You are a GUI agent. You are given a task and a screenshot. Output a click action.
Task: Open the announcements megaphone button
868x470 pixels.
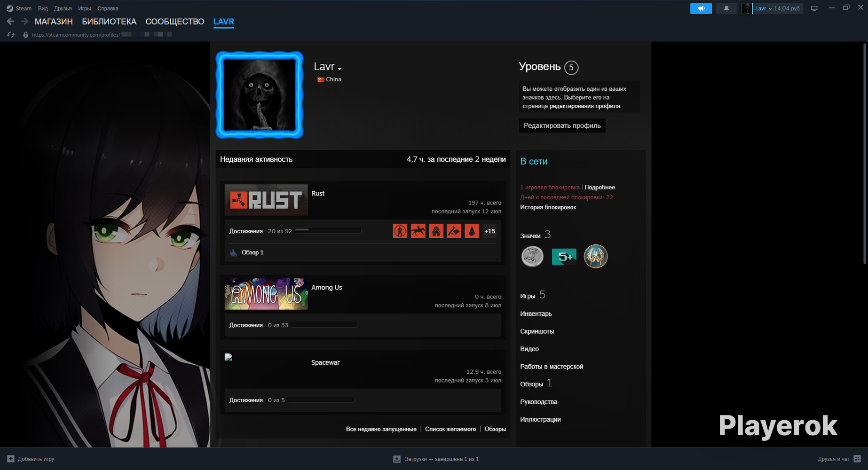pos(701,8)
